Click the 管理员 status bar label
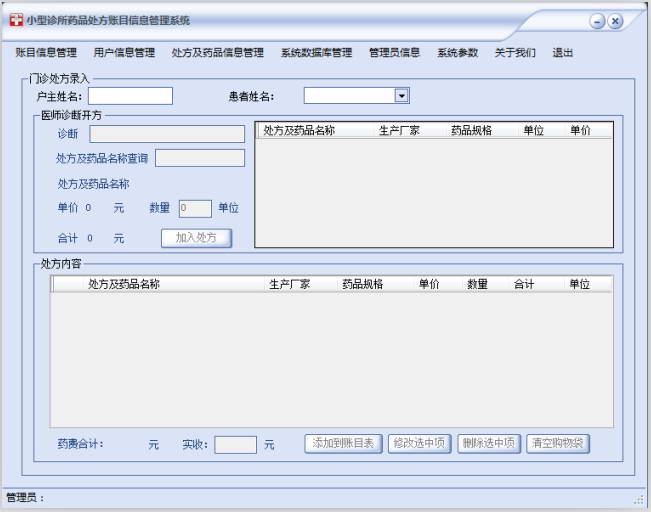Image resolution: width=651 pixels, height=512 pixels. [25, 497]
